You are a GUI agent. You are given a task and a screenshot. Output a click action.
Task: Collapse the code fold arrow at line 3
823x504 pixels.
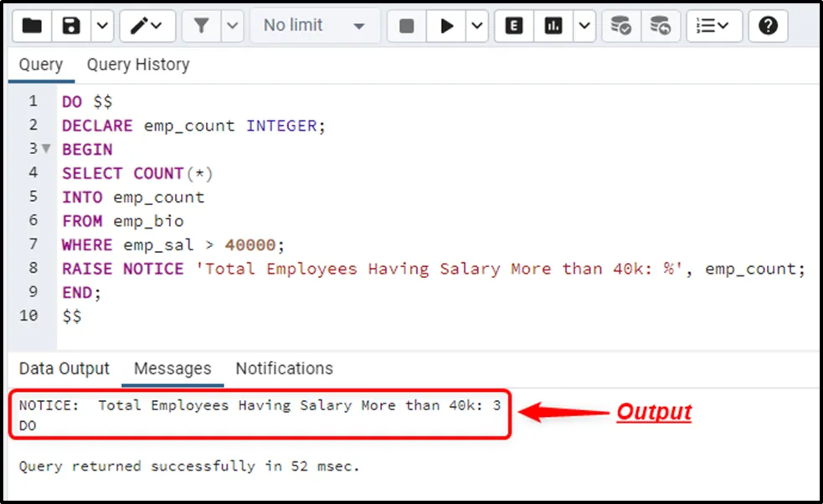[45, 149]
